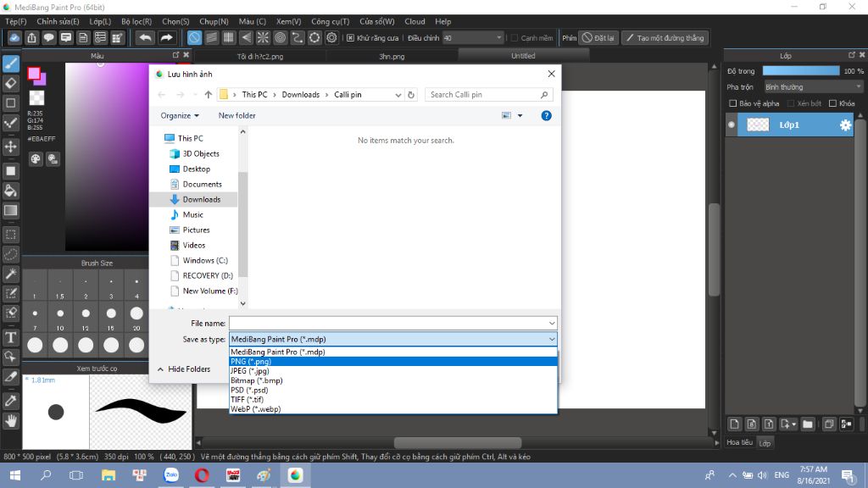
Task: Switch to the 3hn.png tab
Action: (392, 56)
